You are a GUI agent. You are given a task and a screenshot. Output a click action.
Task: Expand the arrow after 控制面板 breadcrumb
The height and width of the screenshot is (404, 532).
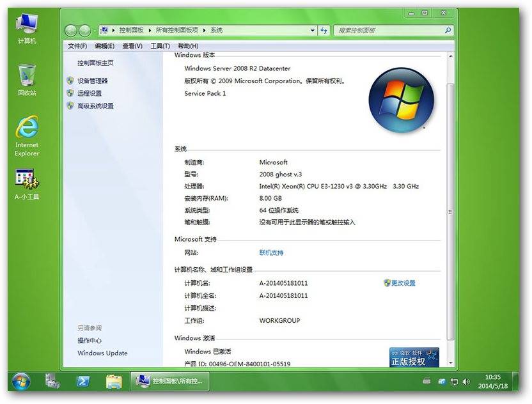point(150,31)
